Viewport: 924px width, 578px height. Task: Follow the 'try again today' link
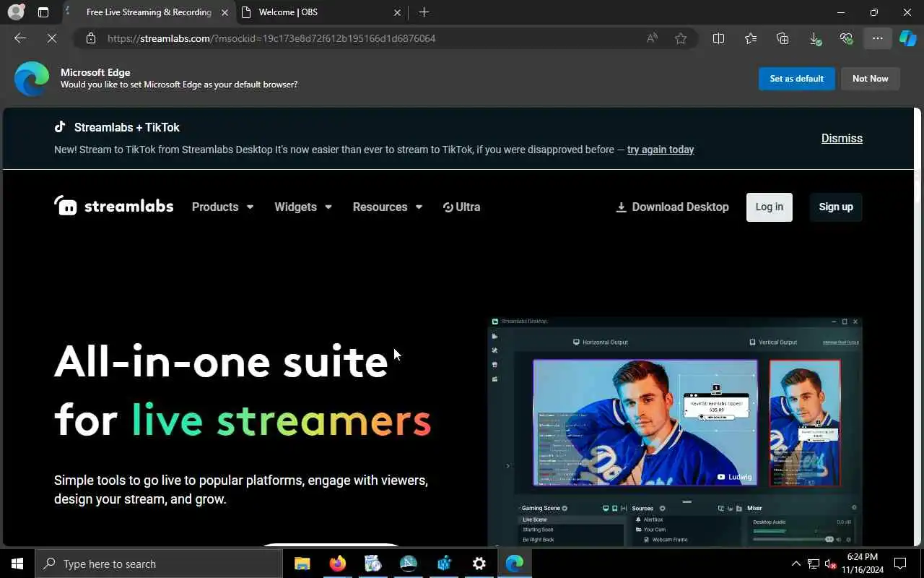661,150
